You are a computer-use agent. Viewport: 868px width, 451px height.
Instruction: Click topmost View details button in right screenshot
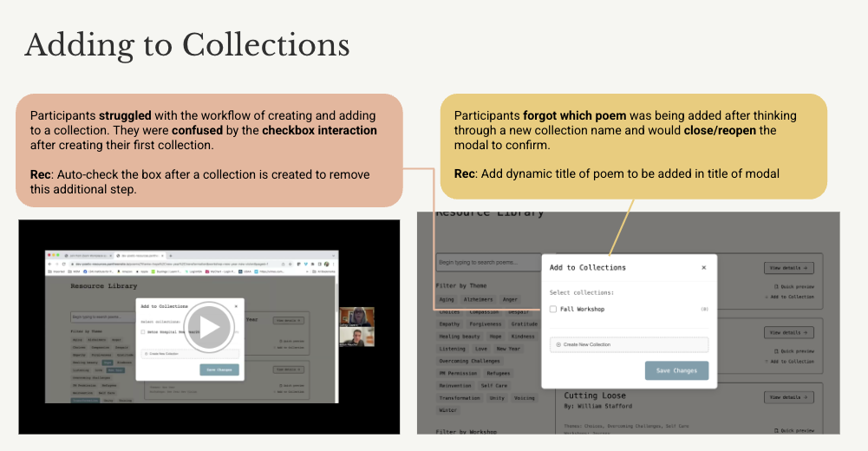(x=788, y=268)
